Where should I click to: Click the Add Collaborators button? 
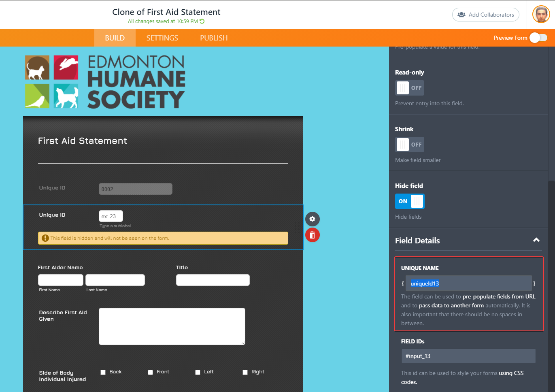[x=486, y=15]
